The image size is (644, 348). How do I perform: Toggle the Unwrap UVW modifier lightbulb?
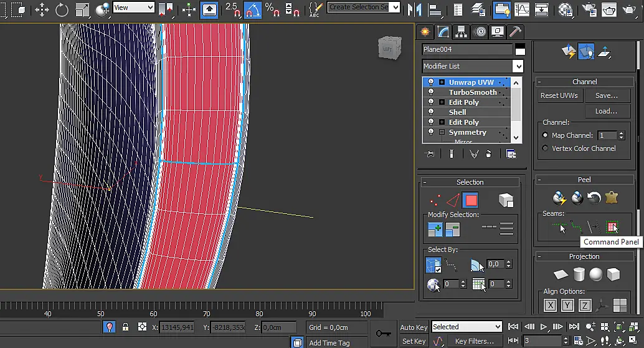click(x=431, y=82)
